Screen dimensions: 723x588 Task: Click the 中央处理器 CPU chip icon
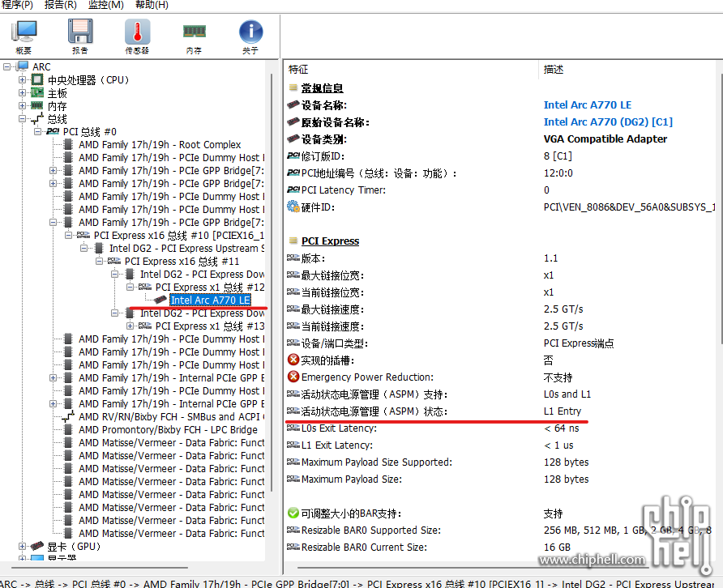37,79
